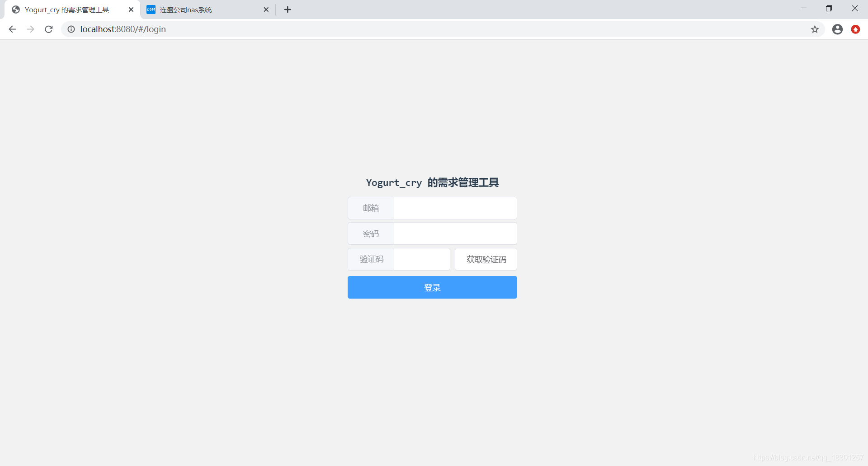Select the Yogurt_cry 的需求管理工具 tab

pyautogui.click(x=72, y=10)
